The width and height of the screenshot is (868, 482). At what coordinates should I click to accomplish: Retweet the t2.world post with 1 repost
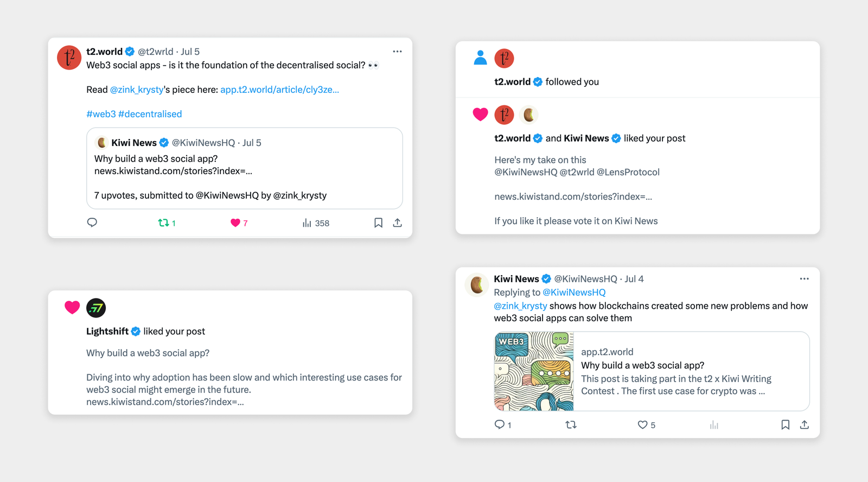click(167, 223)
